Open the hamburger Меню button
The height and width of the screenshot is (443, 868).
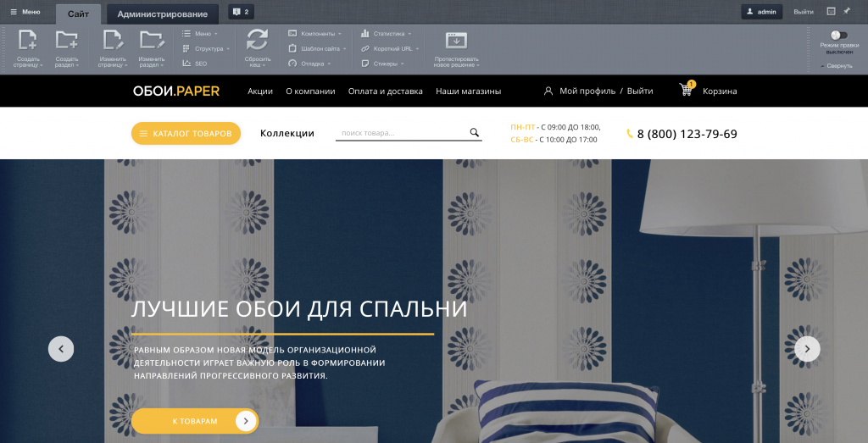tap(25, 12)
